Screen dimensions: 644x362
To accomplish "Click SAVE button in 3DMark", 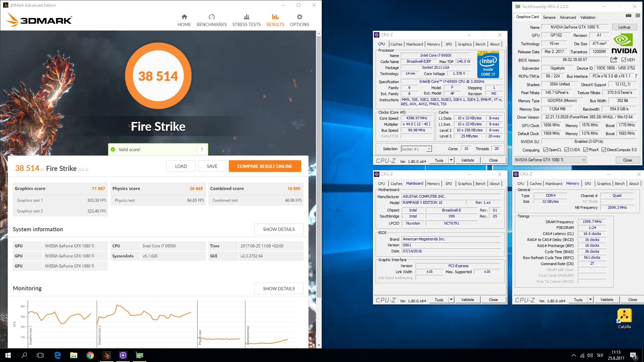I will tap(212, 166).
